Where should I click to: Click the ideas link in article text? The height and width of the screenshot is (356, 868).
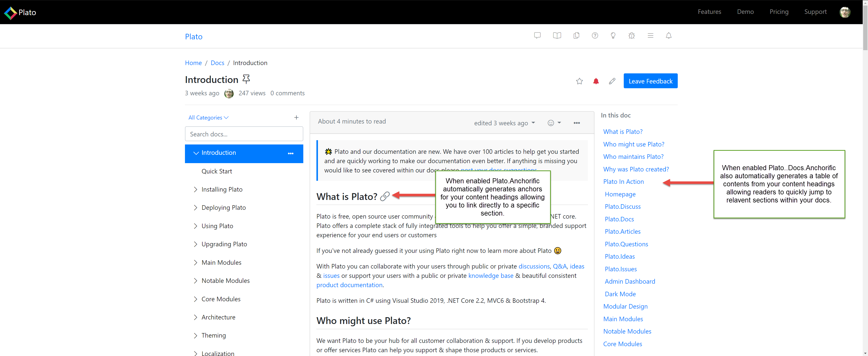(x=577, y=266)
